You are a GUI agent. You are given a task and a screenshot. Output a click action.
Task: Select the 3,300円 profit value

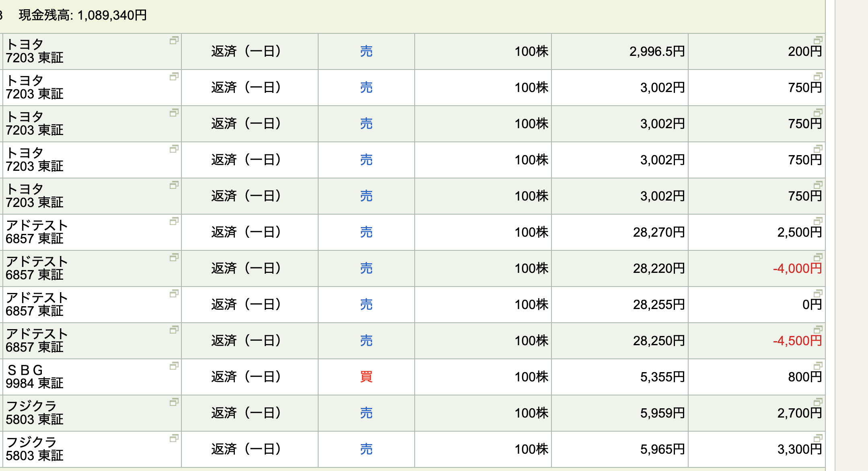point(800,449)
